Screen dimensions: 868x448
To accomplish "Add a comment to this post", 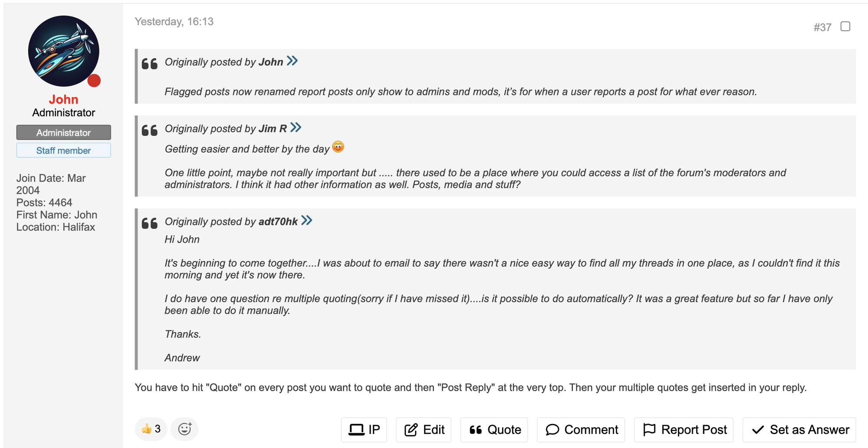I will coord(581,430).
